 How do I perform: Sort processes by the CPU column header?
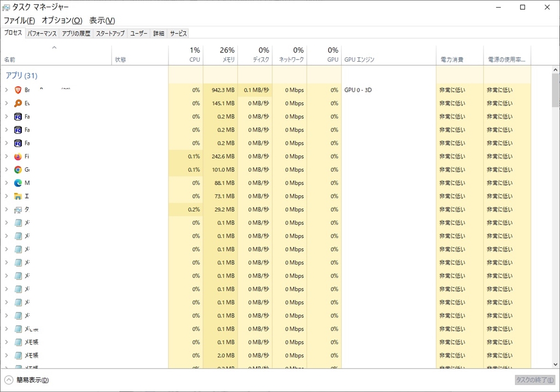pyautogui.click(x=186, y=55)
